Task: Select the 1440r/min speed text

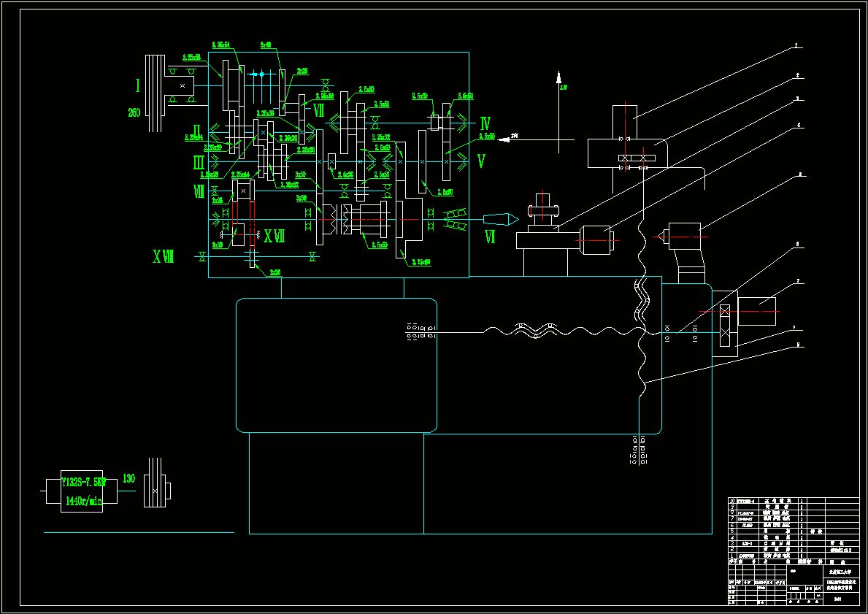Action: (x=84, y=501)
